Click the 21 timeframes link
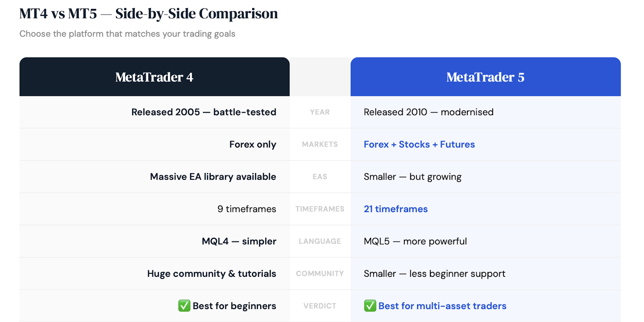 [396, 209]
